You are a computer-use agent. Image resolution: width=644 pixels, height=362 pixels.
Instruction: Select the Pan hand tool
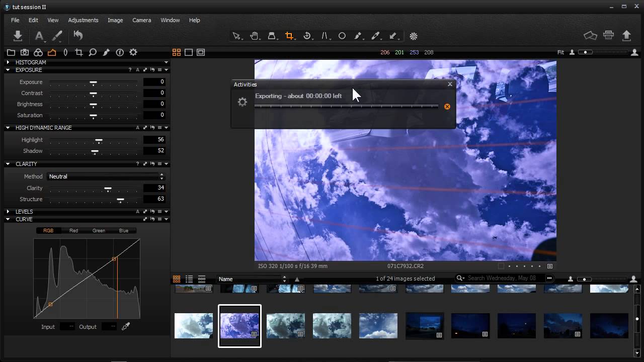tap(255, 36)
